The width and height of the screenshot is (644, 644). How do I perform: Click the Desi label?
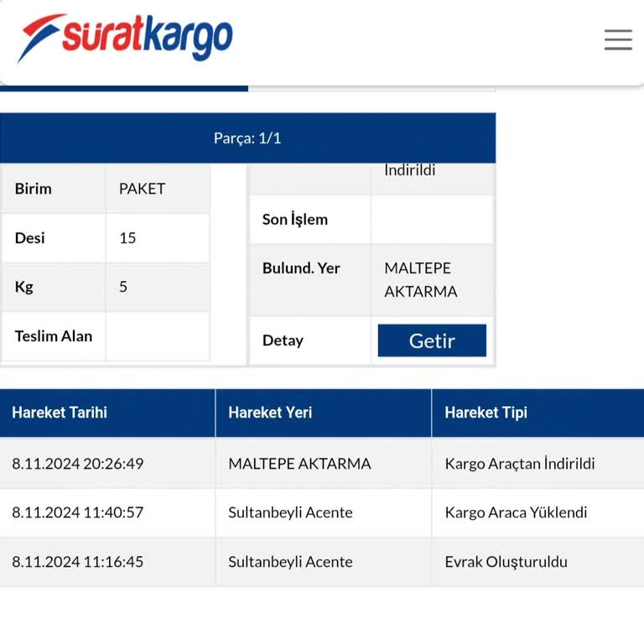[x=29, y=238]
